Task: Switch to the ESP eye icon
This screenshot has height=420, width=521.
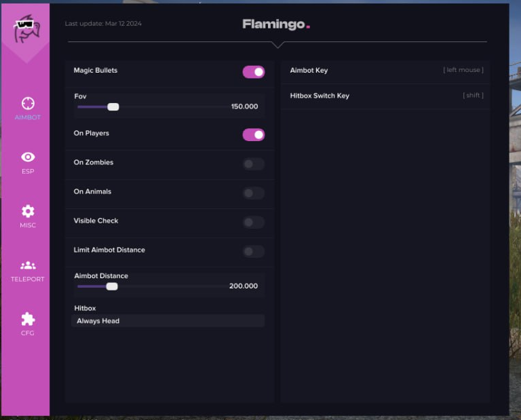Action: click(28, 157)
